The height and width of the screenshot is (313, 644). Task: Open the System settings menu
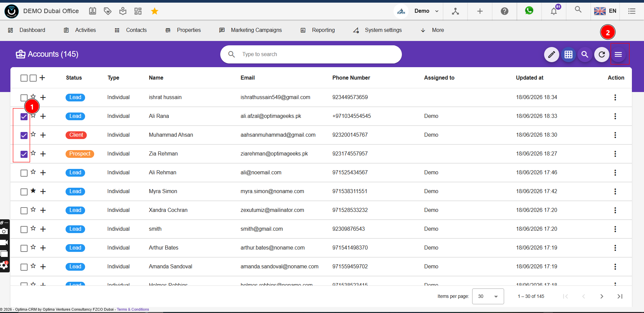coord(377,30)
